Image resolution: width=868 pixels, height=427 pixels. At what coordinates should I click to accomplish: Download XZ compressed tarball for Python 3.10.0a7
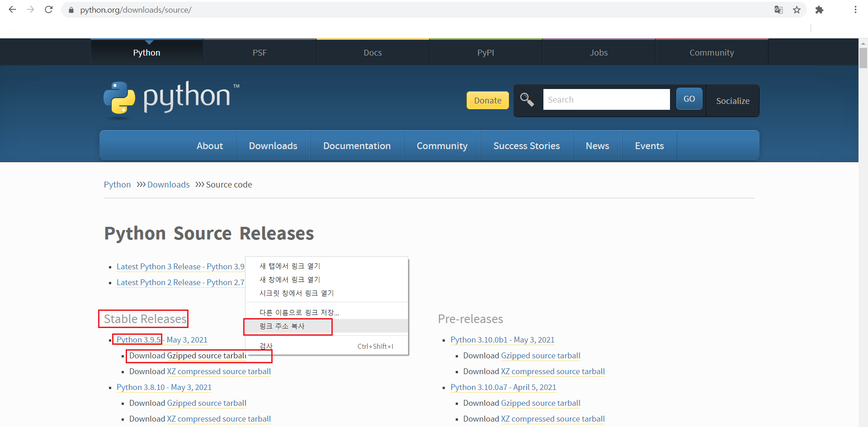point(553,419)
